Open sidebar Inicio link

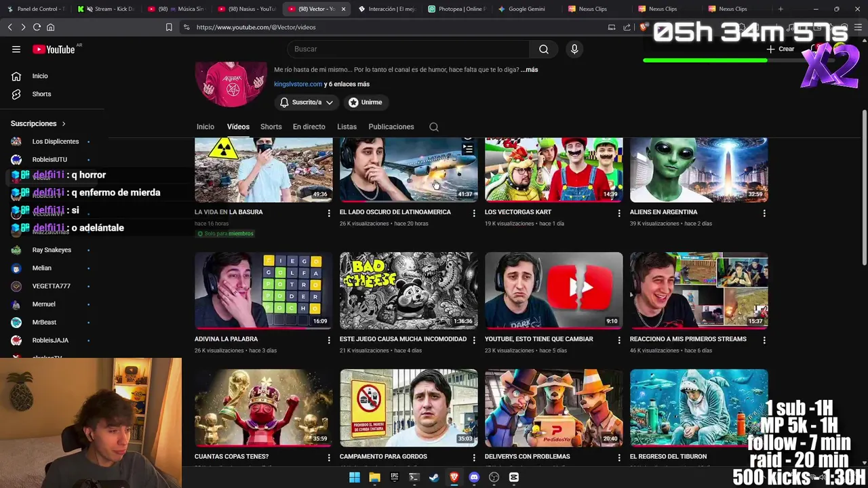click(40, 76)
